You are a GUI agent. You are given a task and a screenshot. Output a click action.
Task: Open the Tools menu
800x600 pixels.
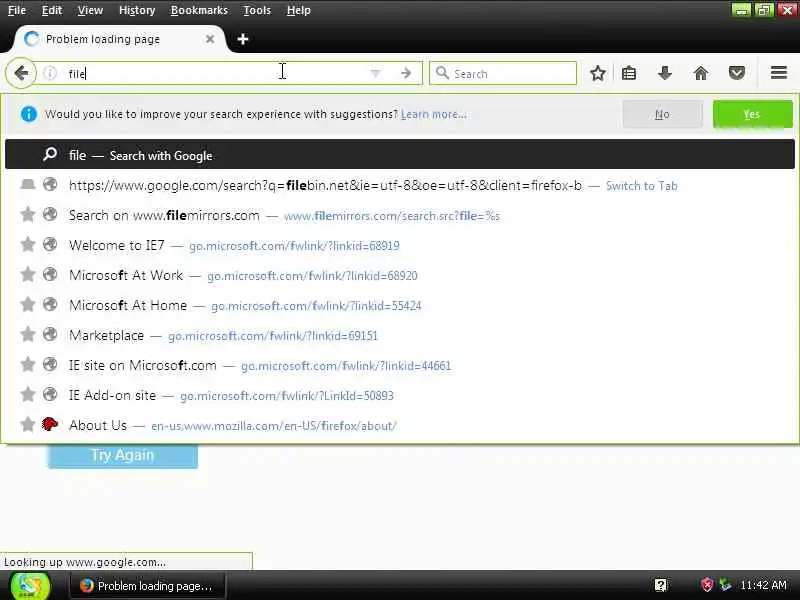click(257, 10)
